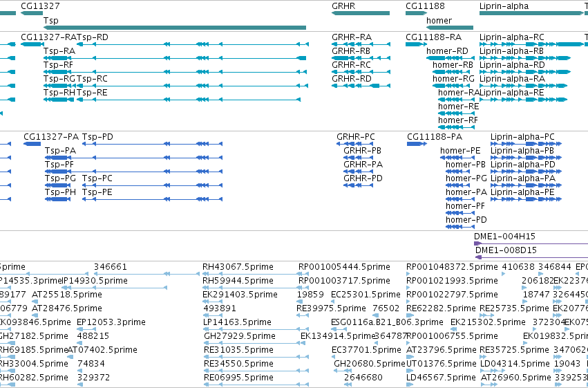Click transcript Liprin-alpha-RB
The image size is (588, 388).
point(511,51)
